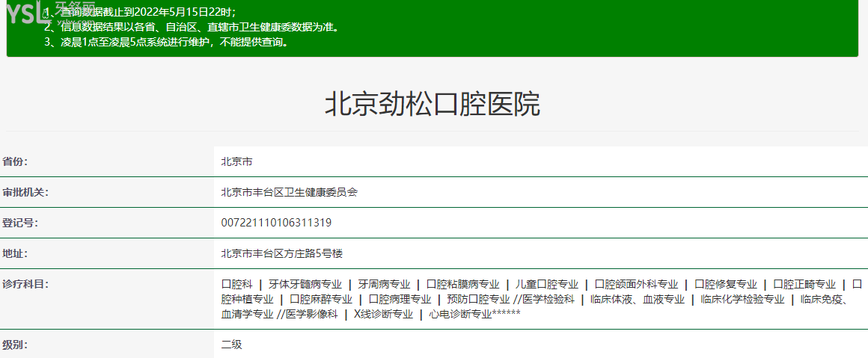
Task: Click address 北京市丰台区方庄路5号楼
Action: [x=282, y=253]
